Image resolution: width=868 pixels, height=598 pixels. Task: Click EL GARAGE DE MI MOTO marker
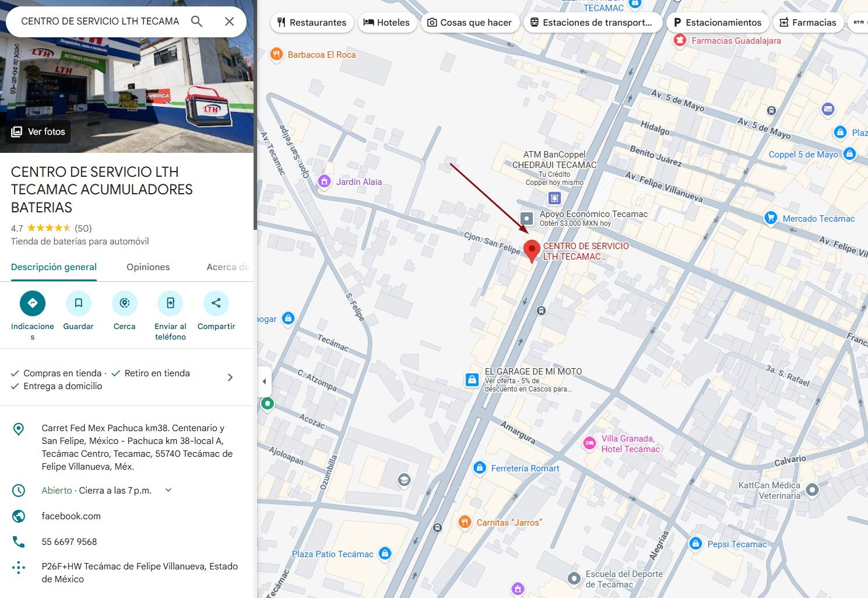coord(472,380)
